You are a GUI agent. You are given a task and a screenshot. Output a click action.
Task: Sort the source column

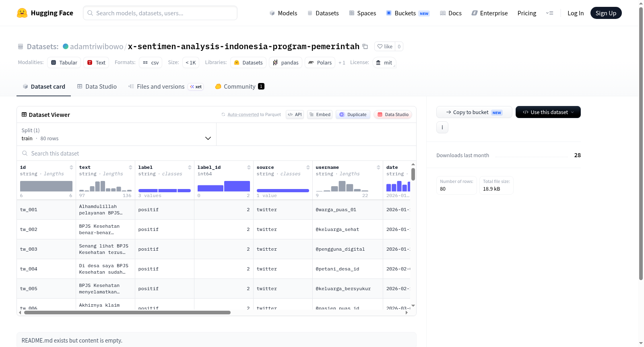click(x=308, y=167)
